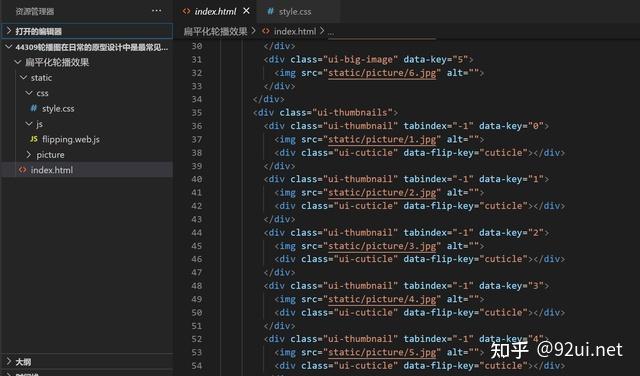Click the index.html breadcrumb item
The width and height of the screenshot is (640, 376).
(x=295, y=31)
